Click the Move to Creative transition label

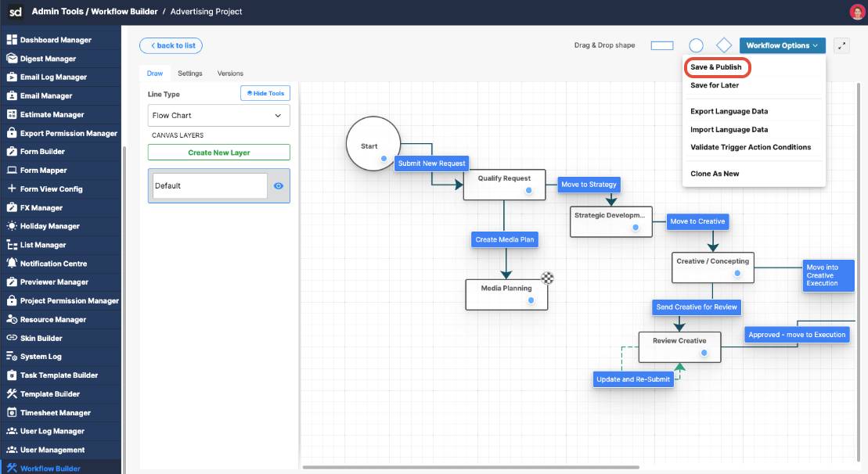point(697,221)
